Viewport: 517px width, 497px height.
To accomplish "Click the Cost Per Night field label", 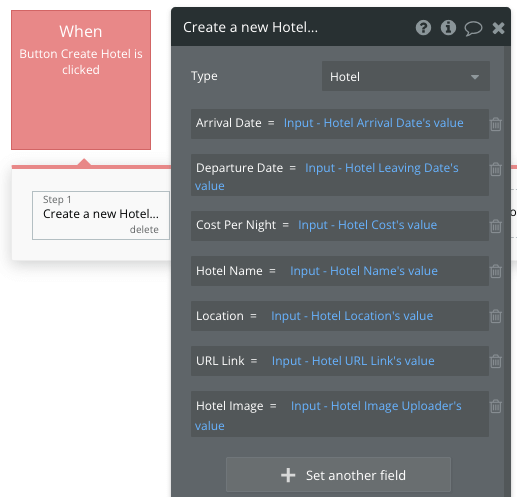I will pyautogui.click(x=236, y=225).
